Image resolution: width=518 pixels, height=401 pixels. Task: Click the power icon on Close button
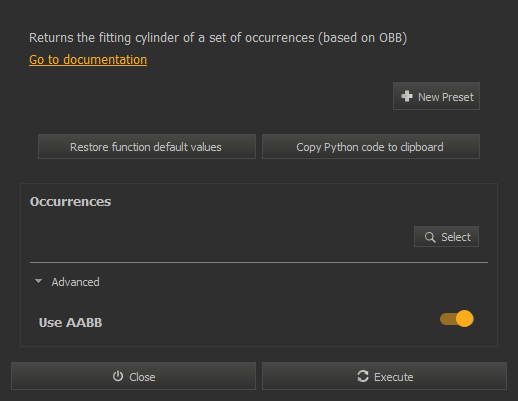(118, 376)
